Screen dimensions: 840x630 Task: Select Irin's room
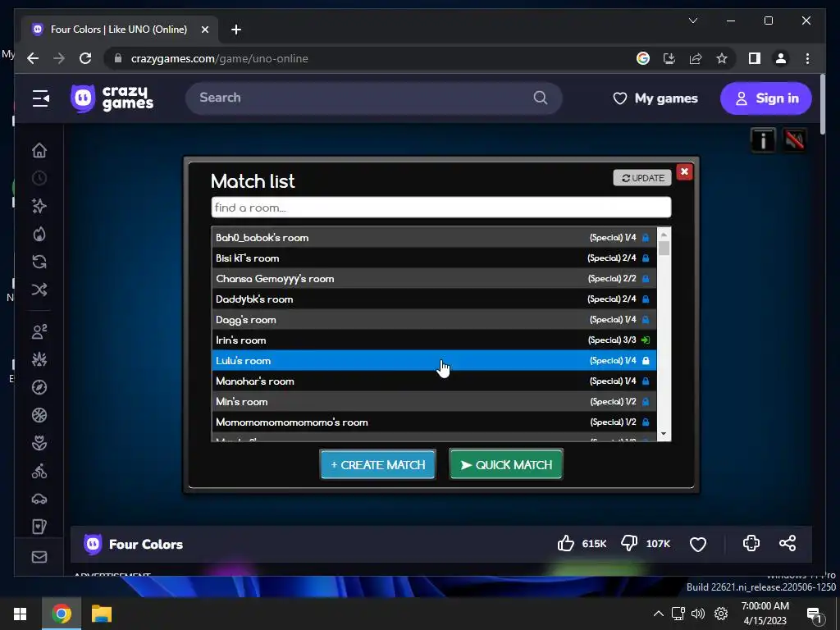coord(434,340)
